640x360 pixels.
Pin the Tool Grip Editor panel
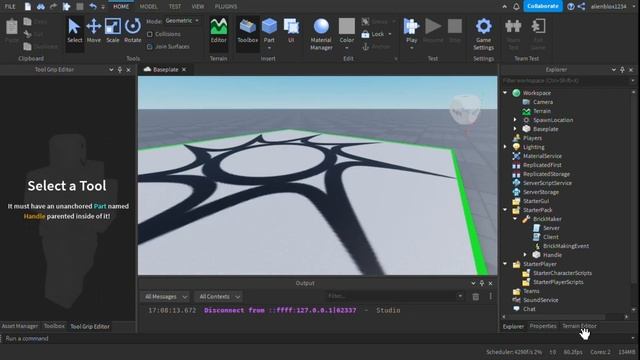(120, 70)
